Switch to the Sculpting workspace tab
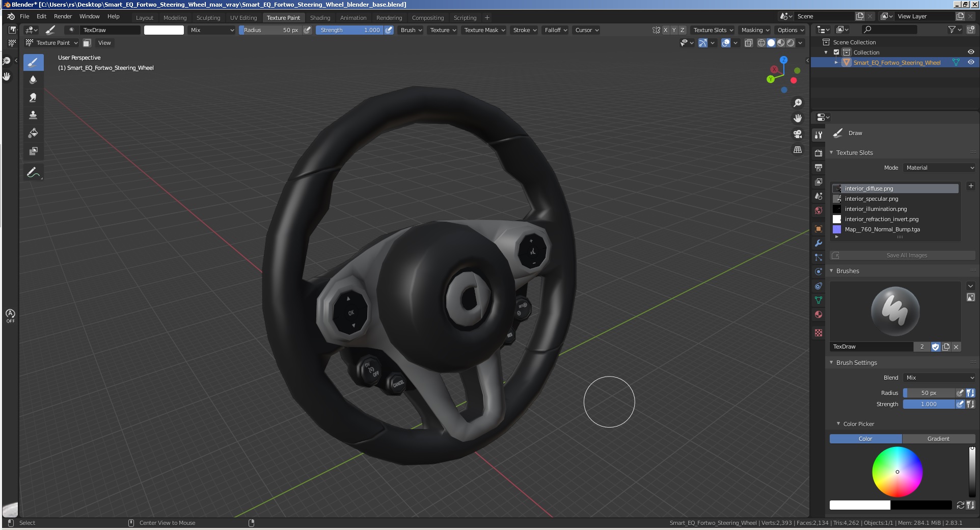The height and width of the screenshot is (530, 980). click(x=208, y=17)
